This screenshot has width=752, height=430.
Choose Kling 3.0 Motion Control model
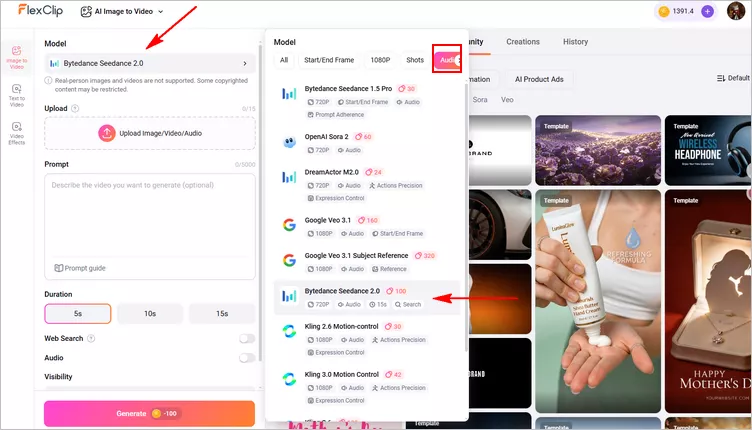(x=367, y=387)
